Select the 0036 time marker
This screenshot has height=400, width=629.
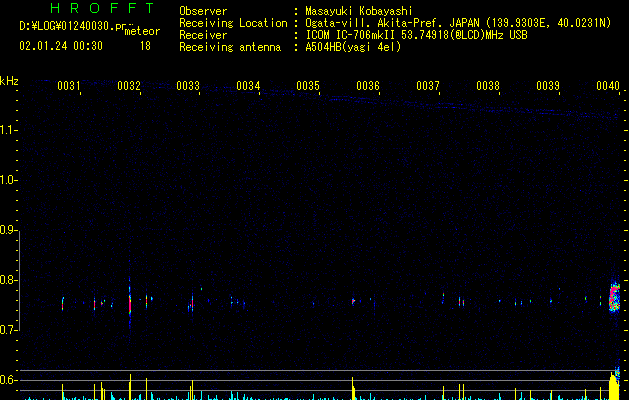point(368,85)
